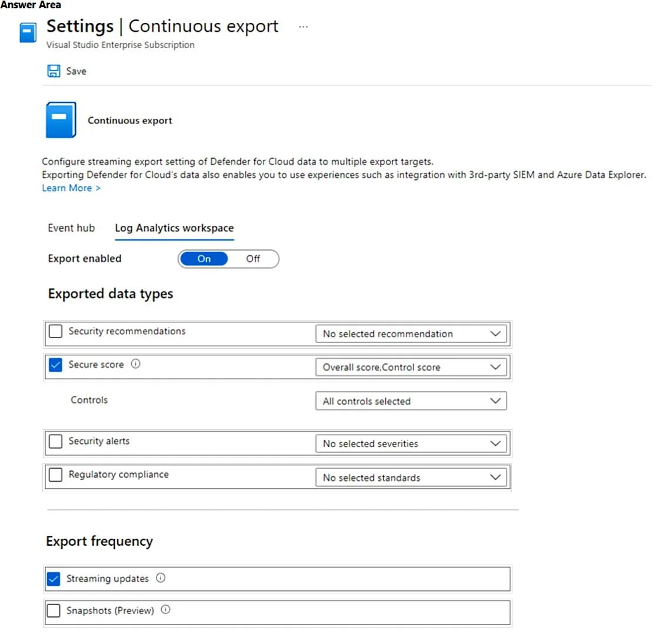Open the Overall score, Control score dropdown

[x=411, y=367]
